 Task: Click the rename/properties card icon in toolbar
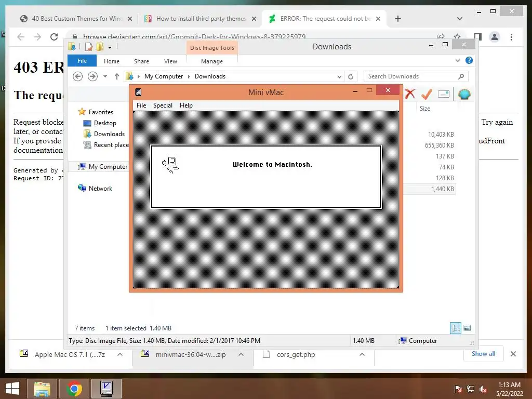444,94
